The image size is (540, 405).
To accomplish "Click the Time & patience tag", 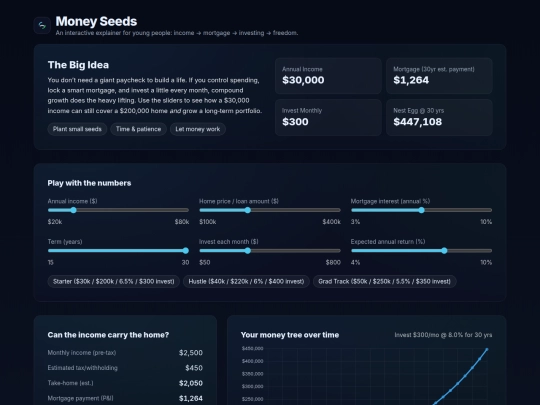I will pos(138,129).
